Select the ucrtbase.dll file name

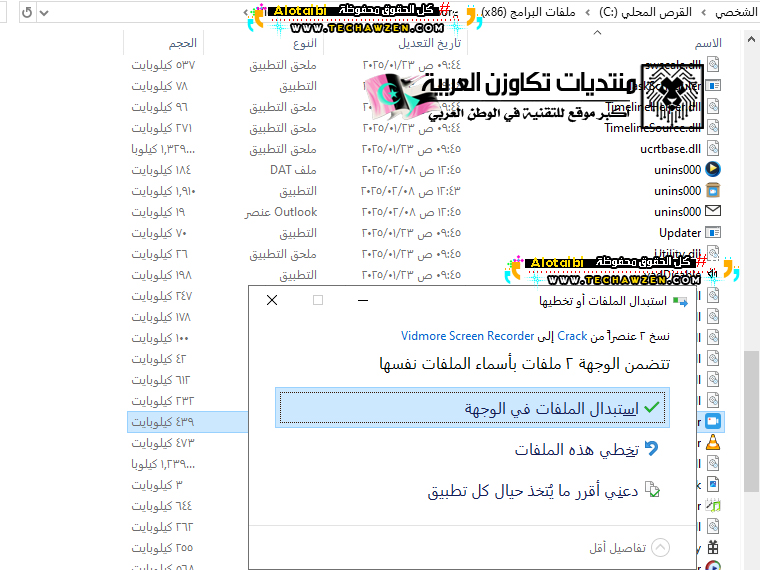click(x=670, y=149)
